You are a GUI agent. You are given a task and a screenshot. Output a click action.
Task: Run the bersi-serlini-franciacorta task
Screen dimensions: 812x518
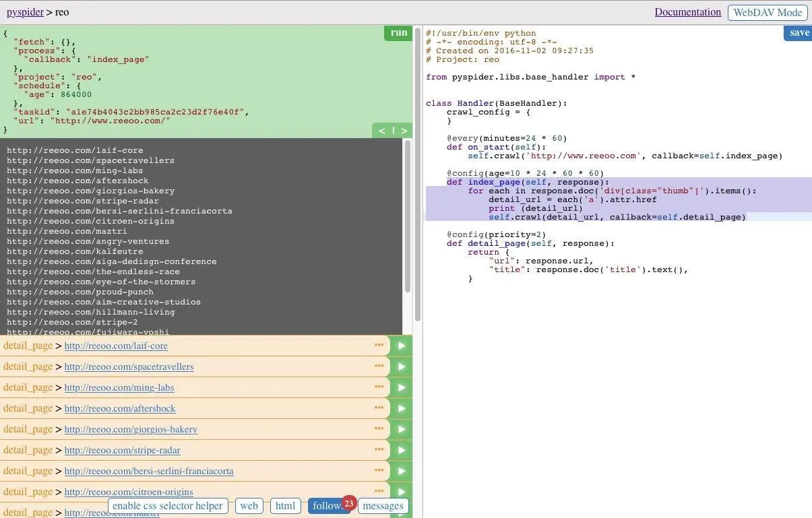402,471
